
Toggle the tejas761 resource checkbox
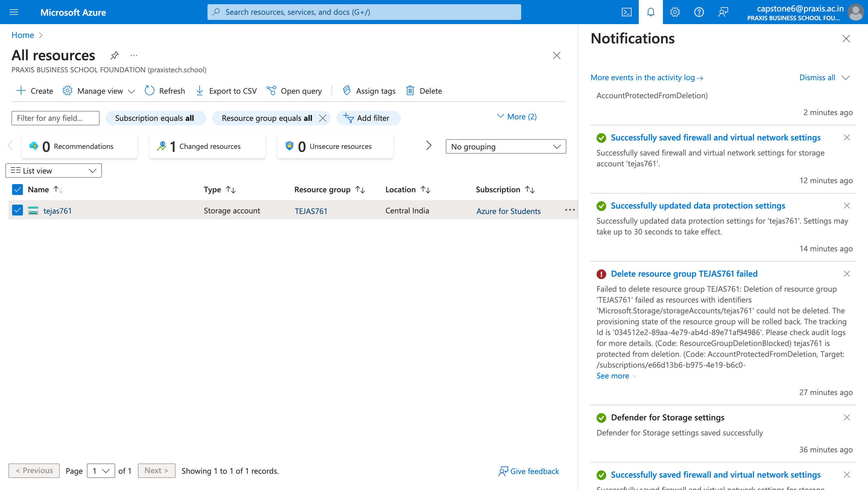(x=17, y=210)
